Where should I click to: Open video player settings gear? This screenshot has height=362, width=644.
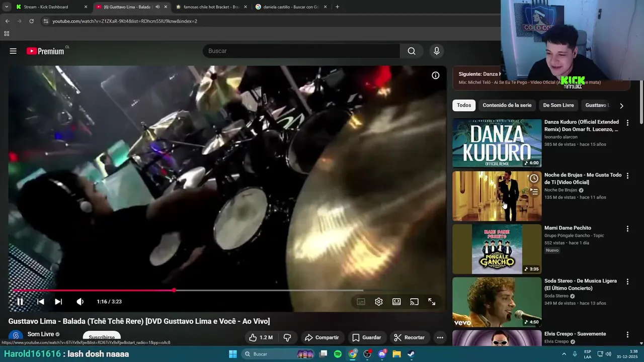(x=379, y=302)
